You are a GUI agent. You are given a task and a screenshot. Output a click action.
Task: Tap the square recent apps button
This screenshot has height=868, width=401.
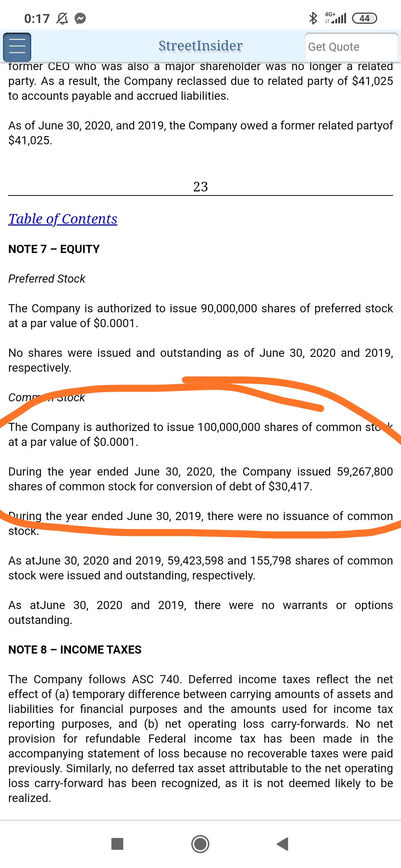[x=117, y=844]
